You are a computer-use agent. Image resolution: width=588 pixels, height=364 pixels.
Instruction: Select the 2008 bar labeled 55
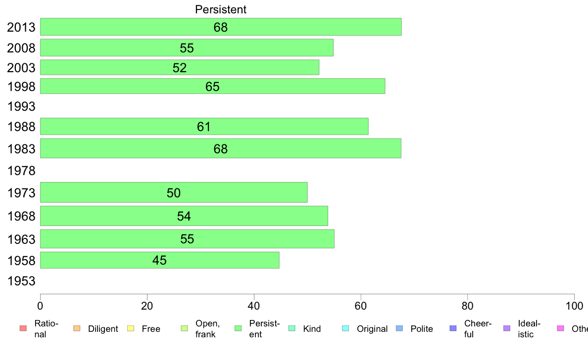tap(187, 47)
